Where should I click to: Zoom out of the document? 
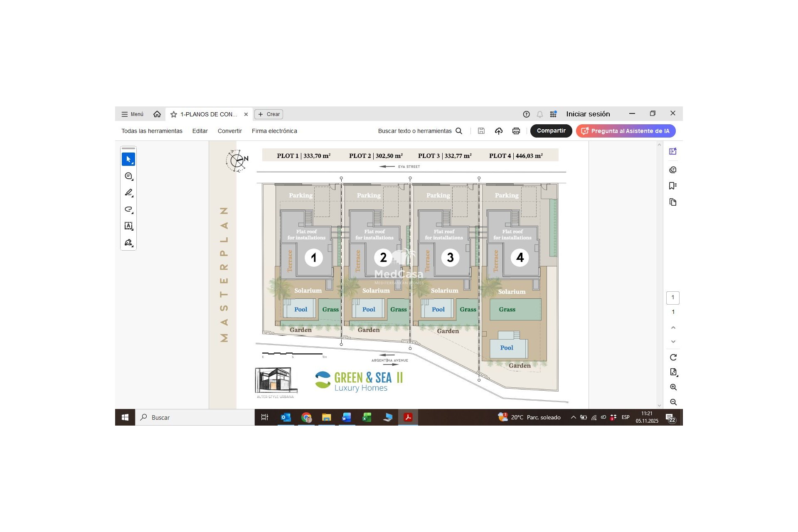coord(673,402)
